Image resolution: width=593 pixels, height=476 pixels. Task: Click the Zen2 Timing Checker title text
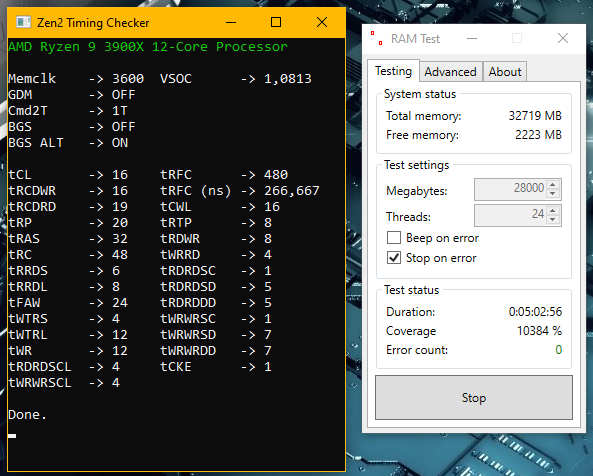coord(93,23)
